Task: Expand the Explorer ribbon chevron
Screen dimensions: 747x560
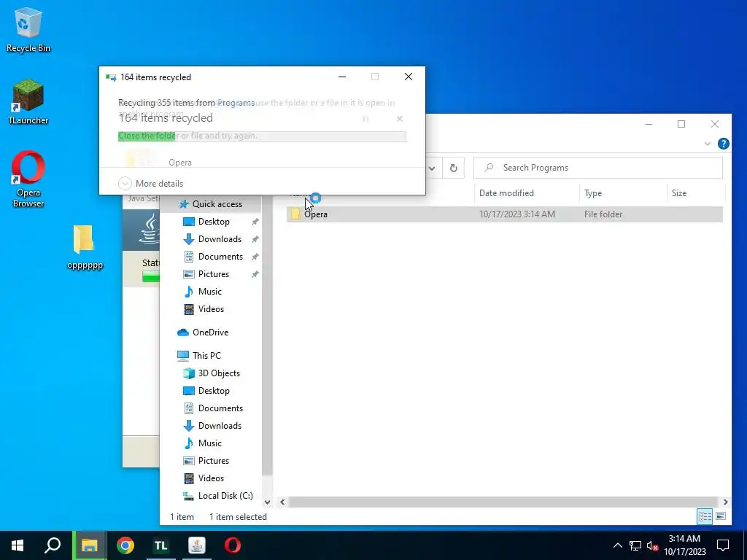Action: click(x=708, y=144)
